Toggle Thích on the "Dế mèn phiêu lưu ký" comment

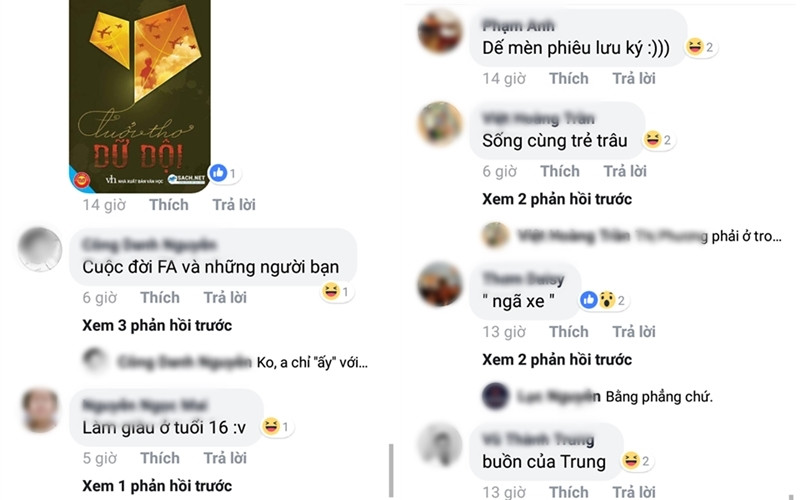569,78
